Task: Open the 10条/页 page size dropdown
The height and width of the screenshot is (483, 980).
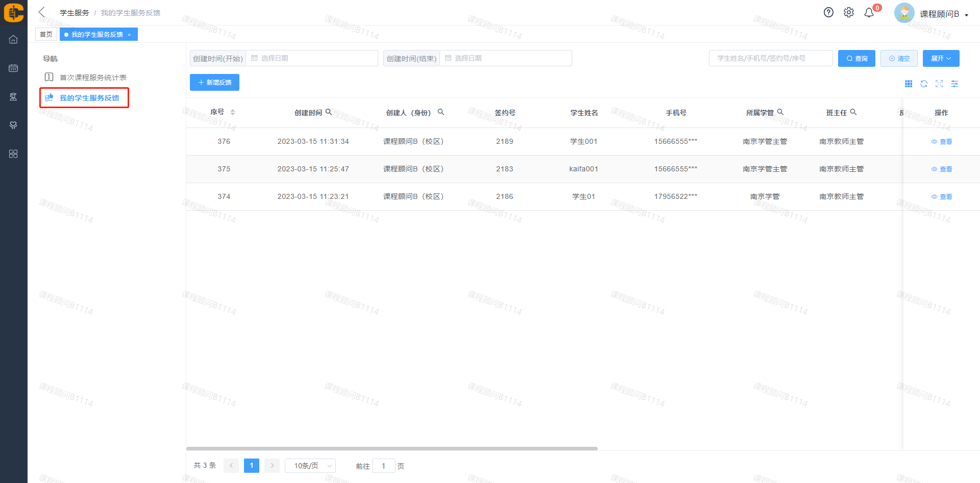Action: (x=310, y=466)
